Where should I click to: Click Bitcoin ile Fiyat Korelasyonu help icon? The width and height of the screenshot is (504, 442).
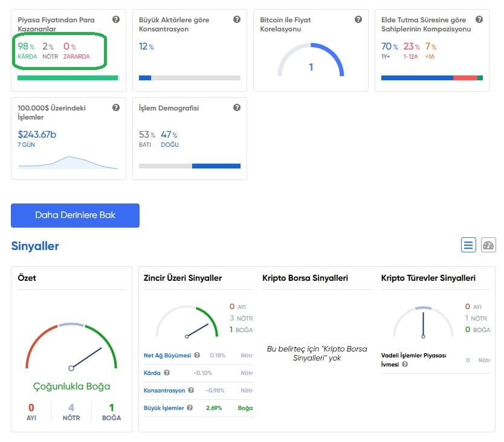click(358, 20)
